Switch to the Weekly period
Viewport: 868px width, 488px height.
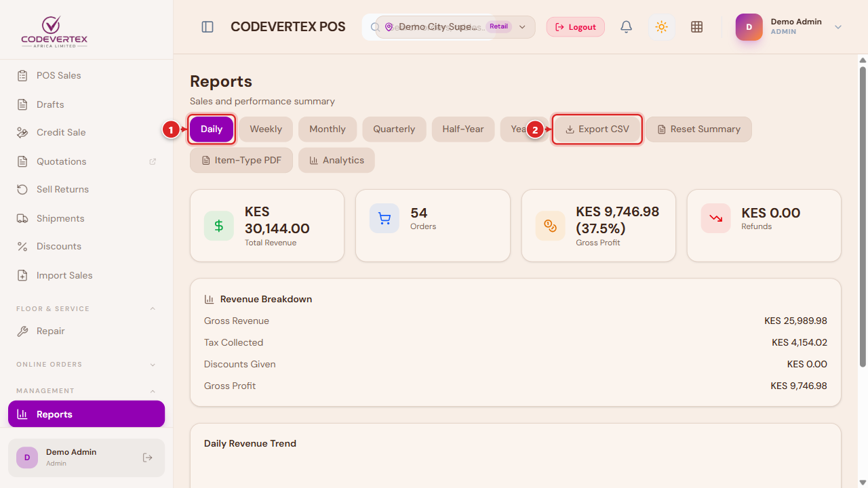pos(266,129)
